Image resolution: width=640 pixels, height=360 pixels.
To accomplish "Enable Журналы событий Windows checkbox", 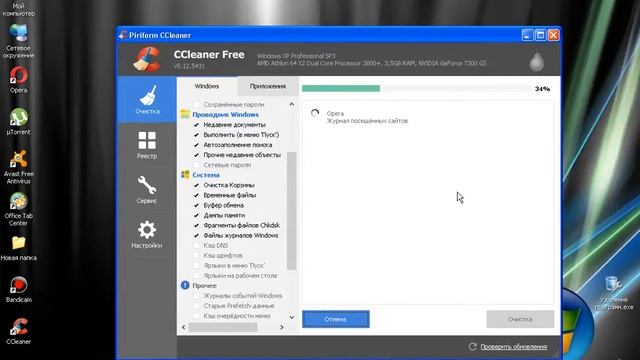I will click(x=196, y=296).
